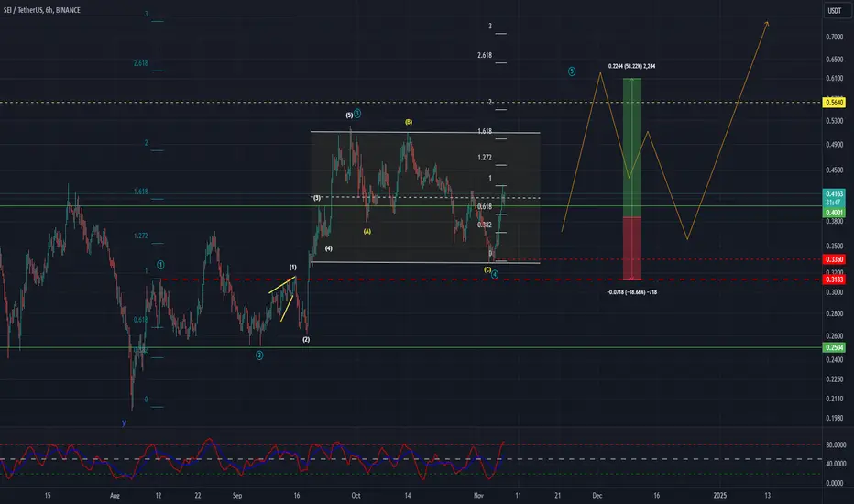The width and height of the screenshot is (854, 504).
Task: Click the white 2.618 Fibonacci level label
Action: (x=485, y=56)
